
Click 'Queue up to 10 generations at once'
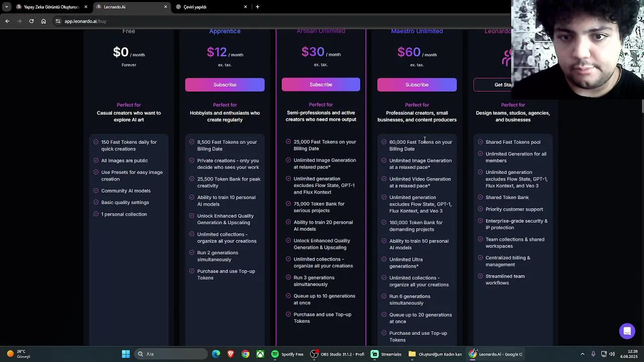(x=324, y=299)
